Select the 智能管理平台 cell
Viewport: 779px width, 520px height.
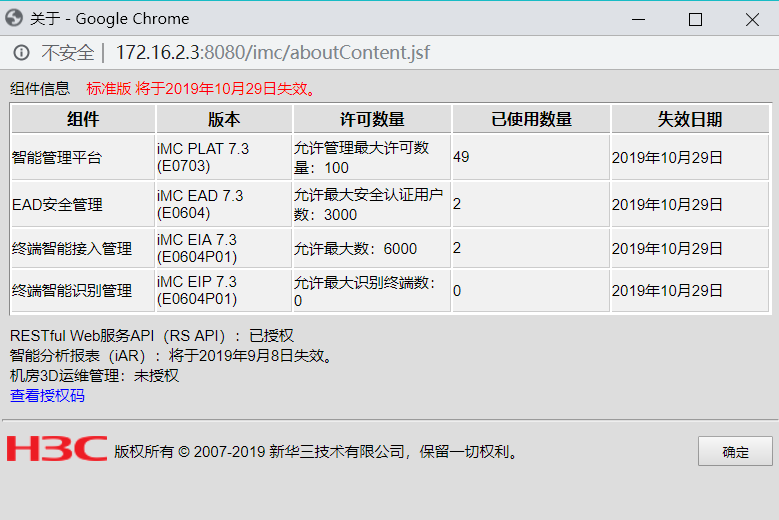83,157
